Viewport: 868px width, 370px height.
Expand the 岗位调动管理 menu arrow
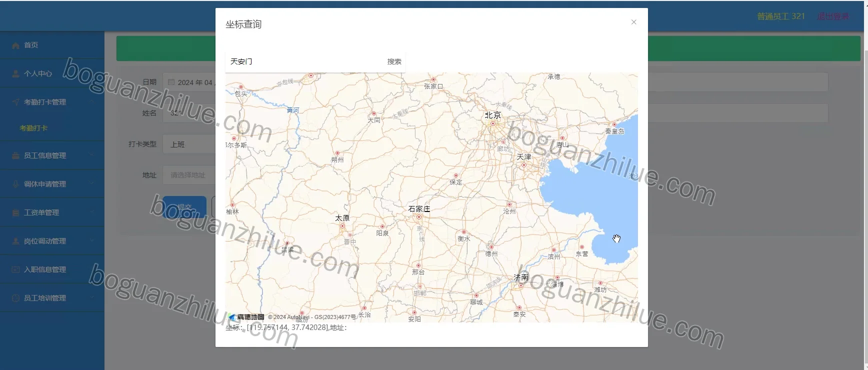point(92,241)
